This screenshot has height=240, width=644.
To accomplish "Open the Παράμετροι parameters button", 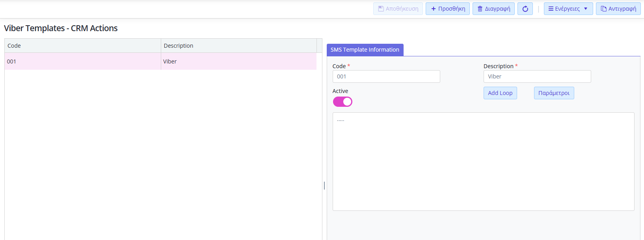I will tap(554, 93).
